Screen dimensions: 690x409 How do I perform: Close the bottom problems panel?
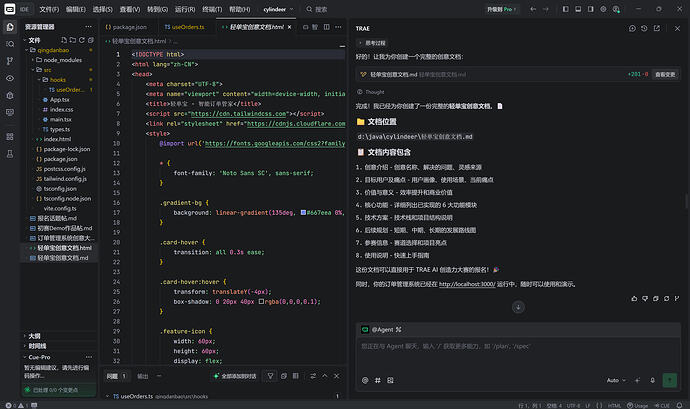[x=337, y=376]
